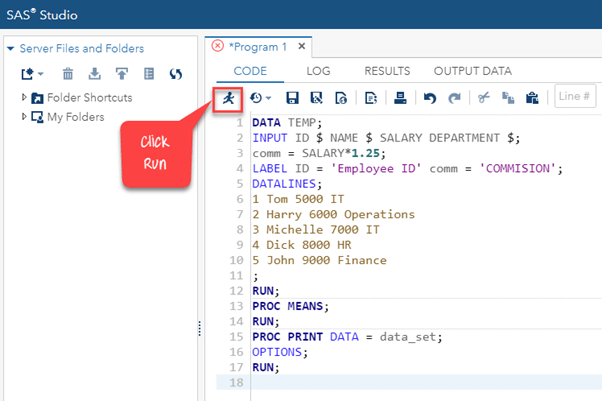Click the Refresh icon in files panel

(x=176, y=73)
